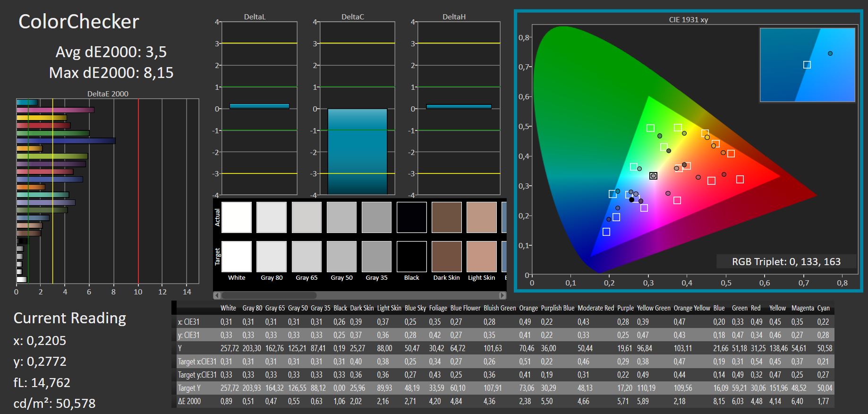Click the Blue Flower column header
This screenshot has width=868, height=414.
click(465, 308)
